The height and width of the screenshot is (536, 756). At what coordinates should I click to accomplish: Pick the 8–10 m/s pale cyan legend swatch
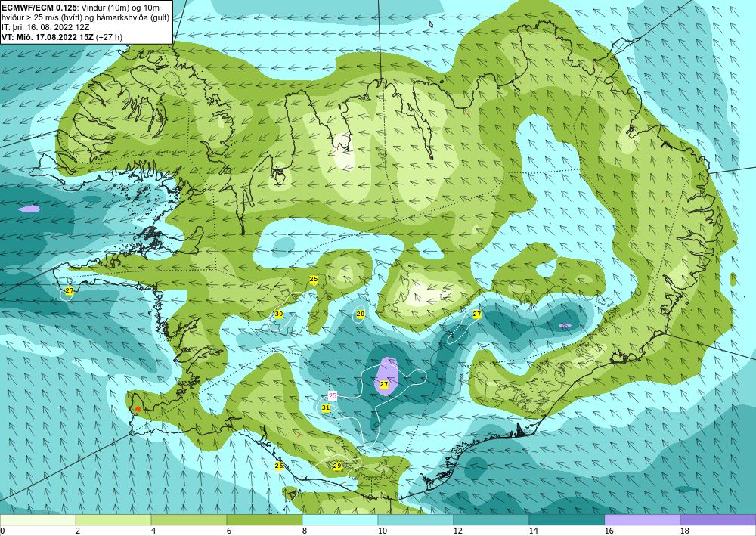(340, 520)
